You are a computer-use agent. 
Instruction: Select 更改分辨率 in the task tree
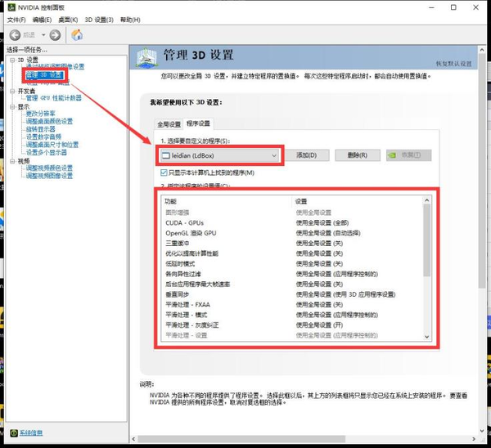pos(41,114)
